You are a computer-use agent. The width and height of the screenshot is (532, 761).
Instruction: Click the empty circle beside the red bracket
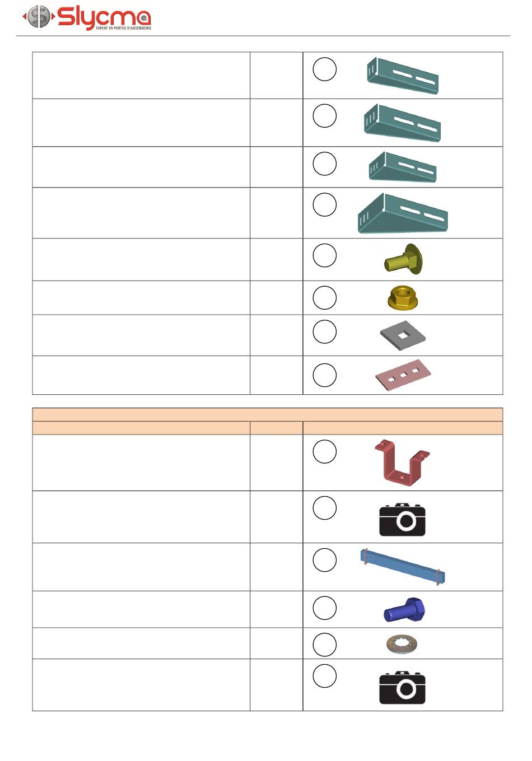coord(325,452)
